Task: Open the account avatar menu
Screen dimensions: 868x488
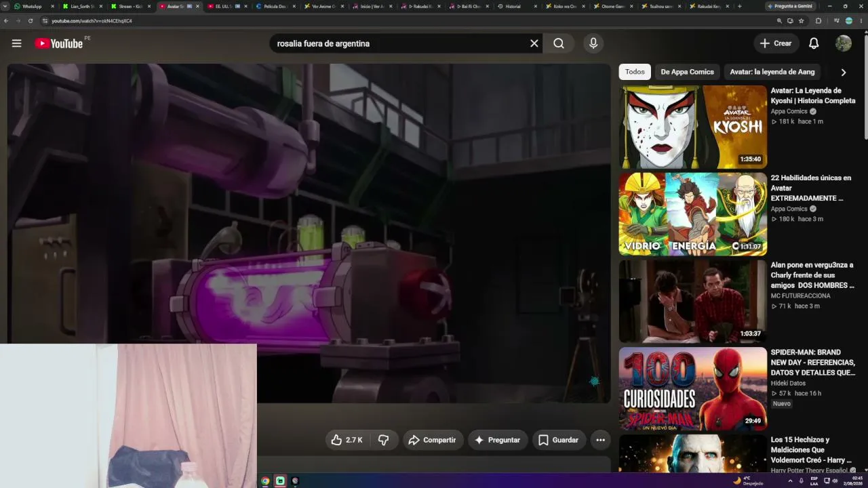Action: pos(844,43)
